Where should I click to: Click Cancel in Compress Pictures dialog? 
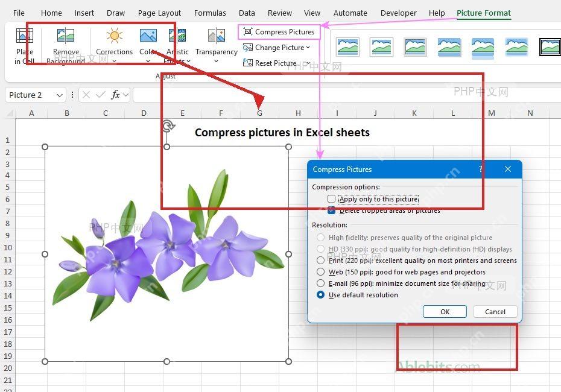(x=495, y=312)
